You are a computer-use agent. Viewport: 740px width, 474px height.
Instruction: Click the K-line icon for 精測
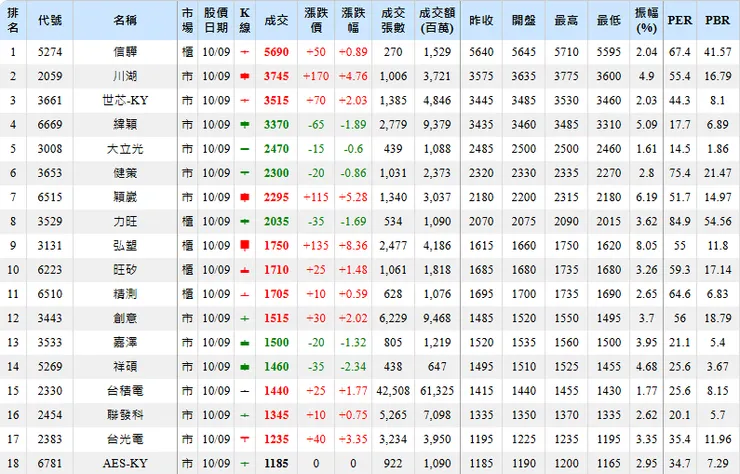244,294
